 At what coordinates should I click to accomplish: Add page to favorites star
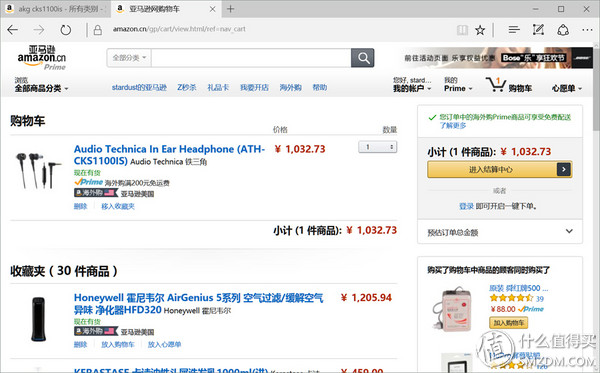click(480, 30)
